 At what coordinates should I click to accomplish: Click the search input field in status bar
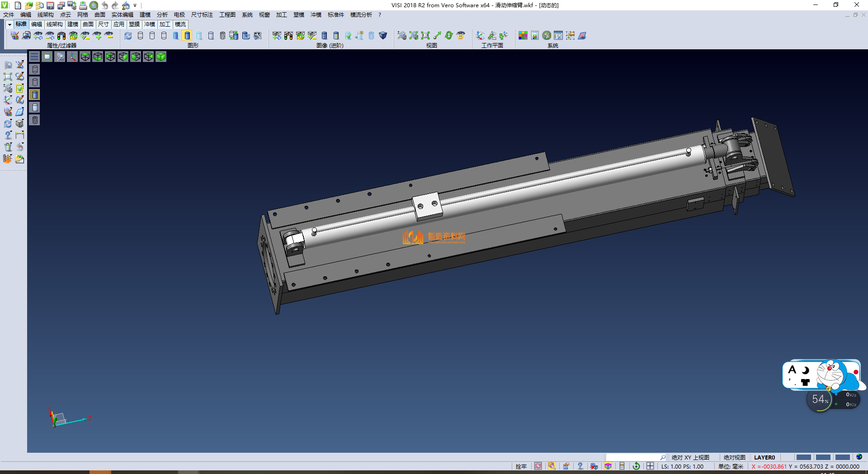633,457
